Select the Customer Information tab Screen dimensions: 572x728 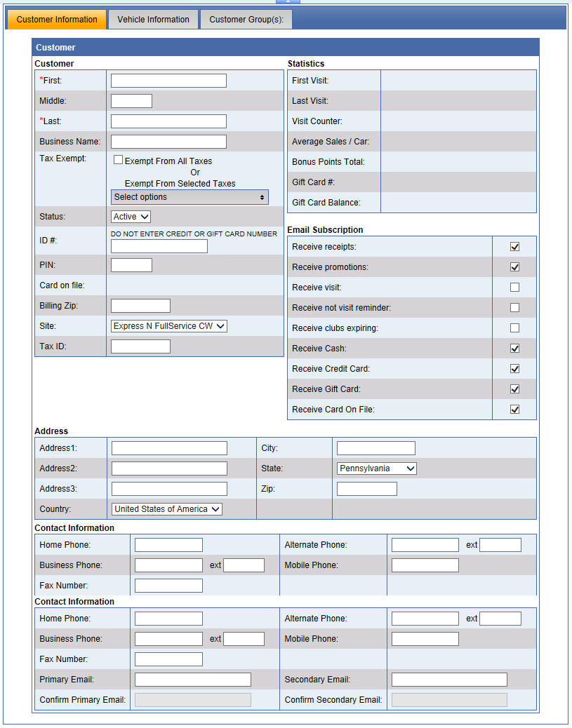[57, 20]
